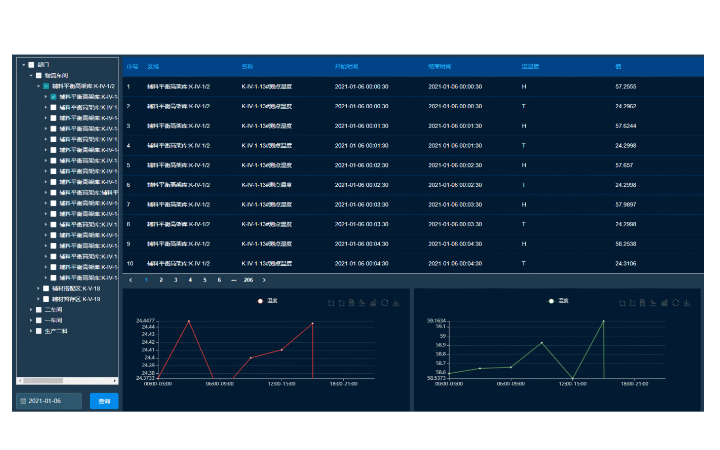
Task: Open data view on green humidity chart
Action: pos(642,303)
